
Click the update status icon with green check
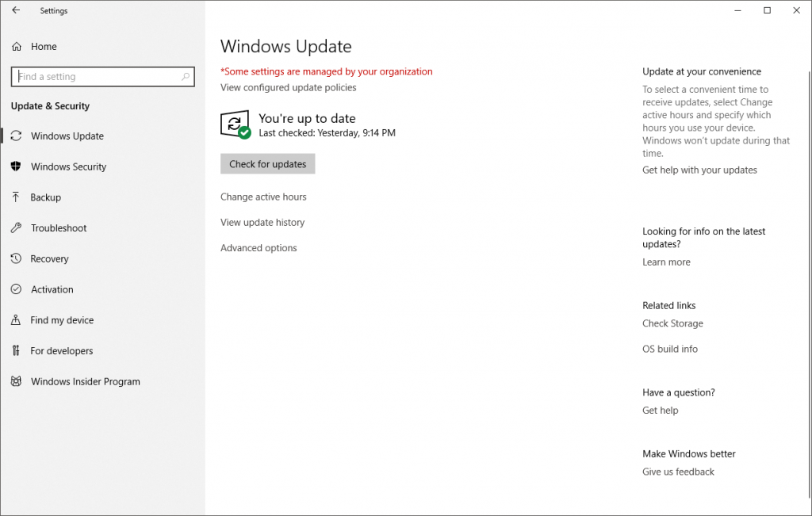click(236, 124)
